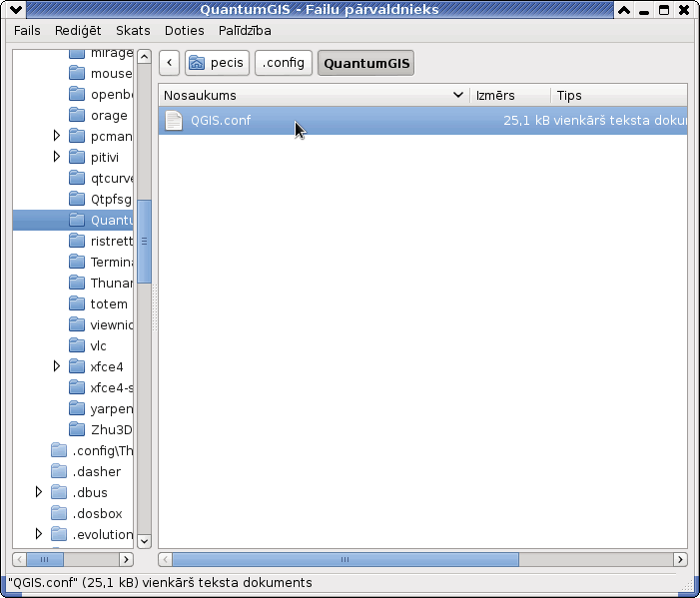The image size is (700, 598).
Task: Select the QGIS.conf file icon
Action: [174, 121]
